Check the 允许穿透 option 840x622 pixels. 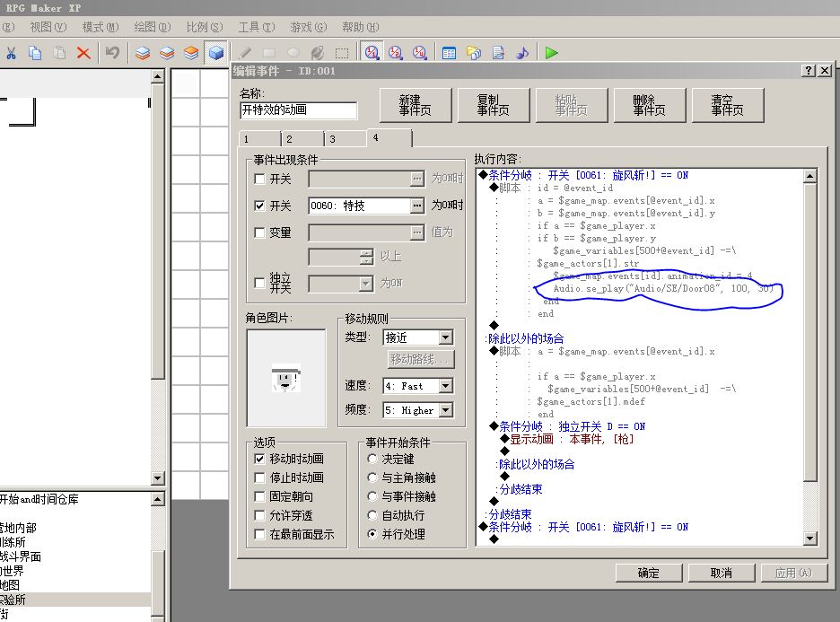tap(260, 515)
